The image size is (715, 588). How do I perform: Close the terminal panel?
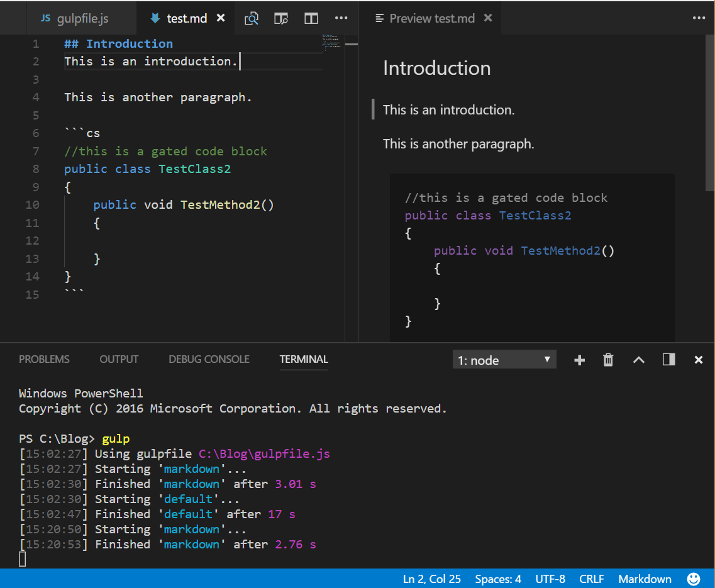[699, 360]
